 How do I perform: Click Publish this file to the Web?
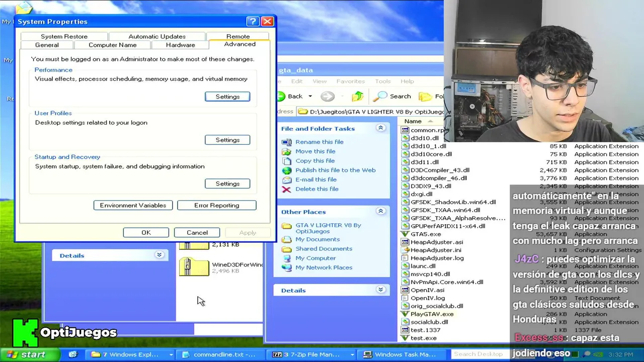coord(335,170)
